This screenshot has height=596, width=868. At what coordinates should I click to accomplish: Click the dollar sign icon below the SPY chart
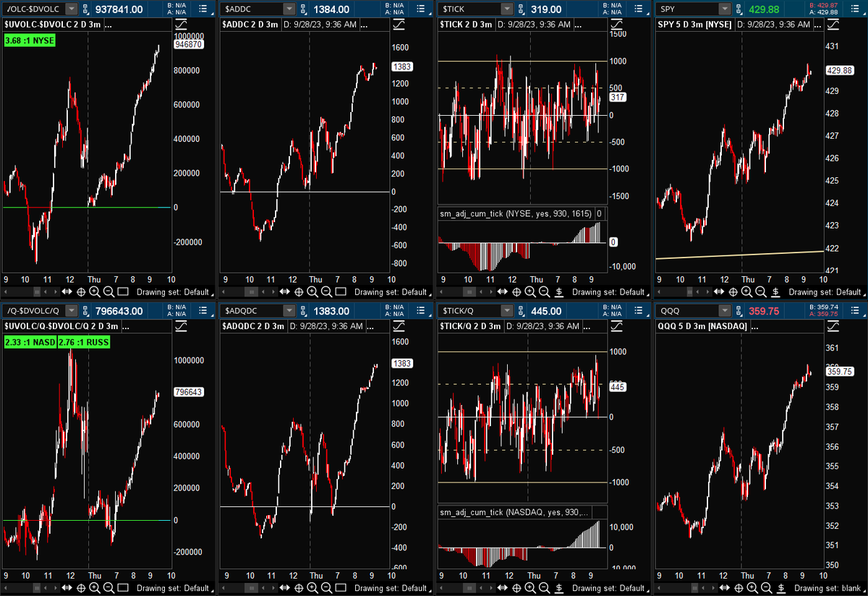tap(775, 292)
